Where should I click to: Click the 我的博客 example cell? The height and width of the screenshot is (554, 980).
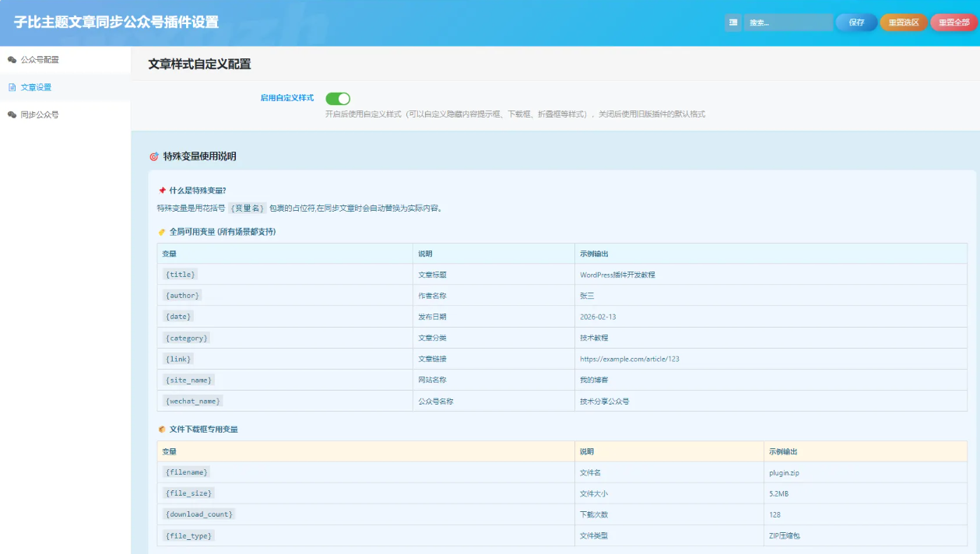tap(771, 380)
